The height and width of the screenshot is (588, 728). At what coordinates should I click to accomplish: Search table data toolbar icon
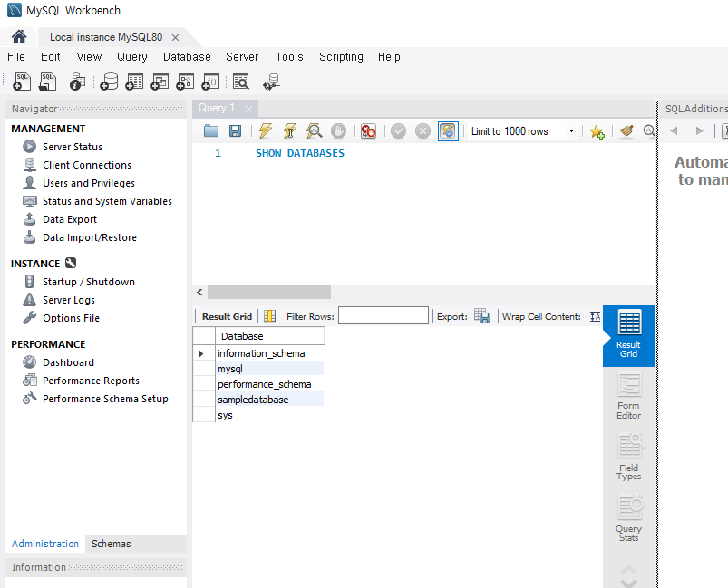241,82
